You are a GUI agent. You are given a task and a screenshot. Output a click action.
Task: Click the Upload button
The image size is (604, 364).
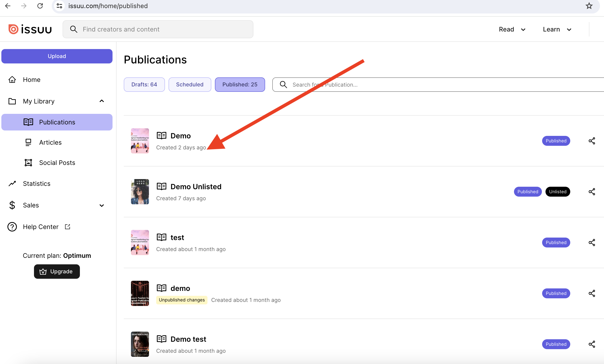(57, 56)
